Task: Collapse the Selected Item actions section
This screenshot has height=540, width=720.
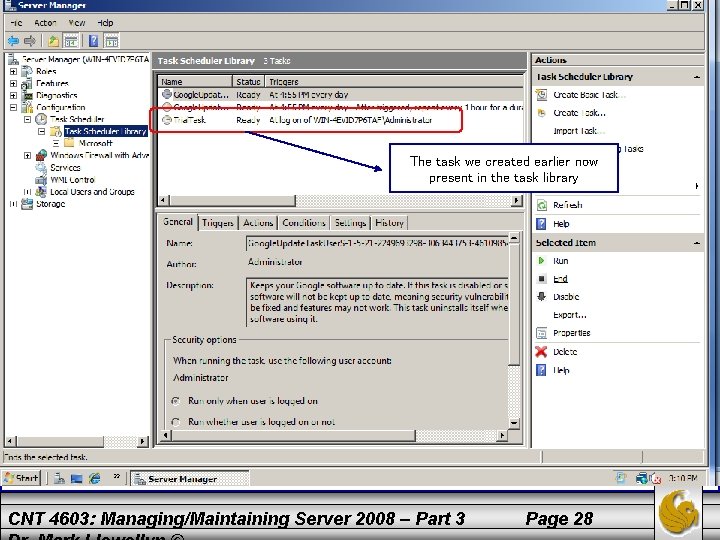Action: [x=697, y=243]
